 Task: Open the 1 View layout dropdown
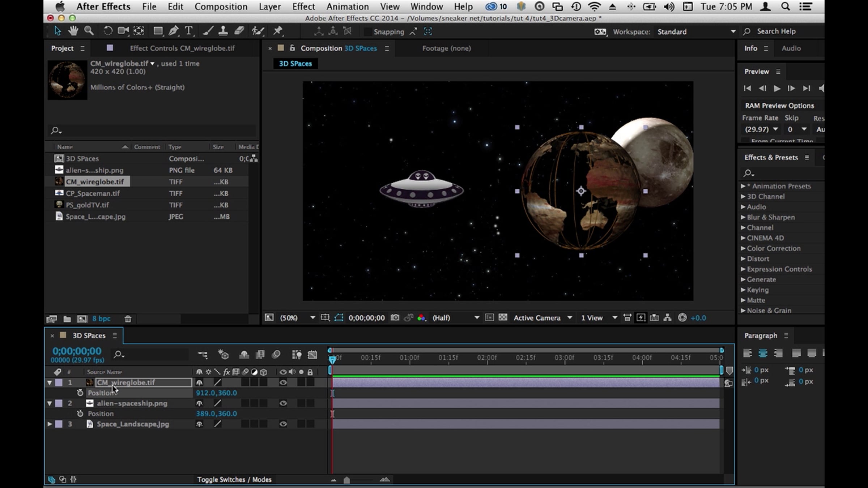[x=599, y=318]
